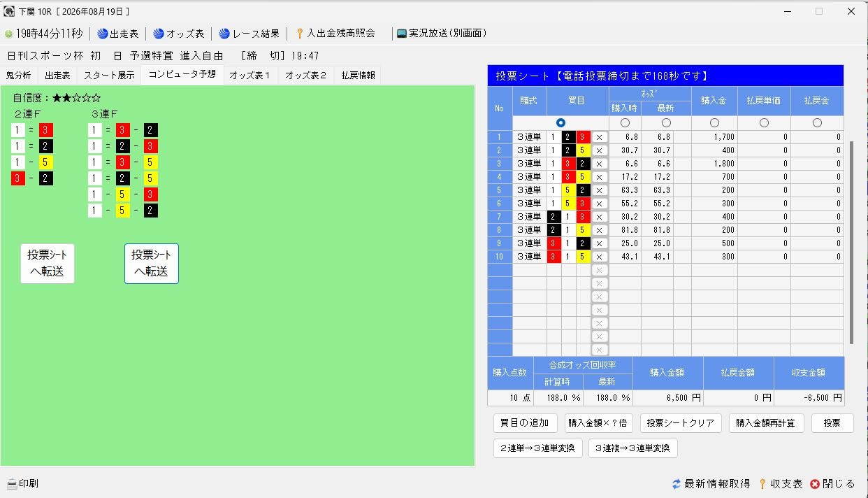Delete row 5 bet with its × button

pyautogui.click(x=599, y=190)
